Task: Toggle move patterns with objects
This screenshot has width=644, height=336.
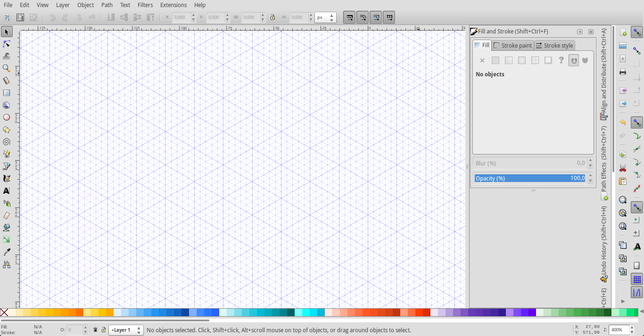Action: click(x=389, y=17)
